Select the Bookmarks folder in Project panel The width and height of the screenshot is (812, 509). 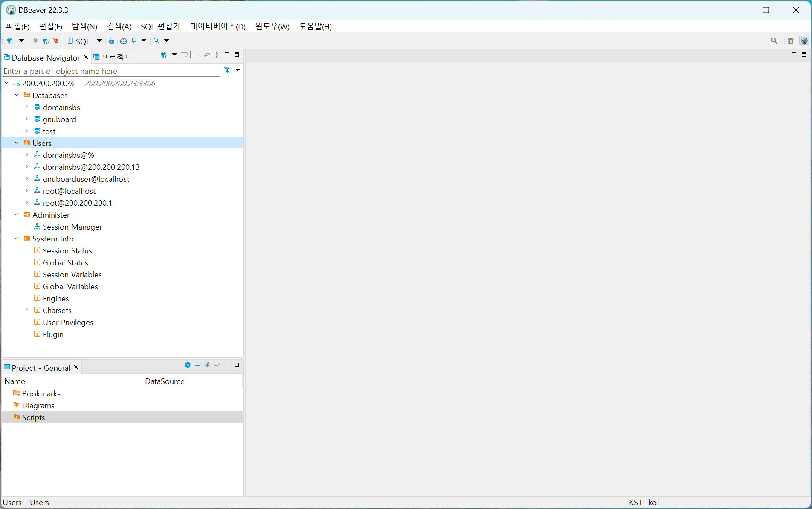point(41,394)
